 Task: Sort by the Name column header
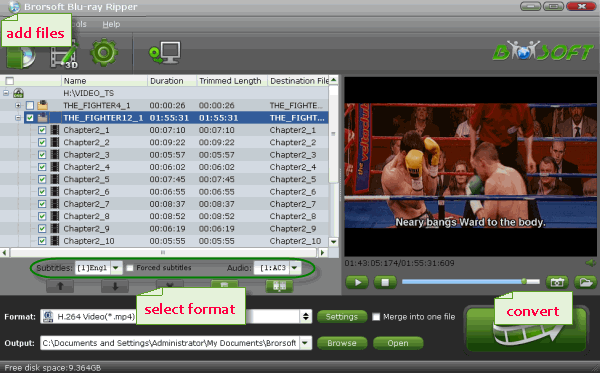(104, 81)
